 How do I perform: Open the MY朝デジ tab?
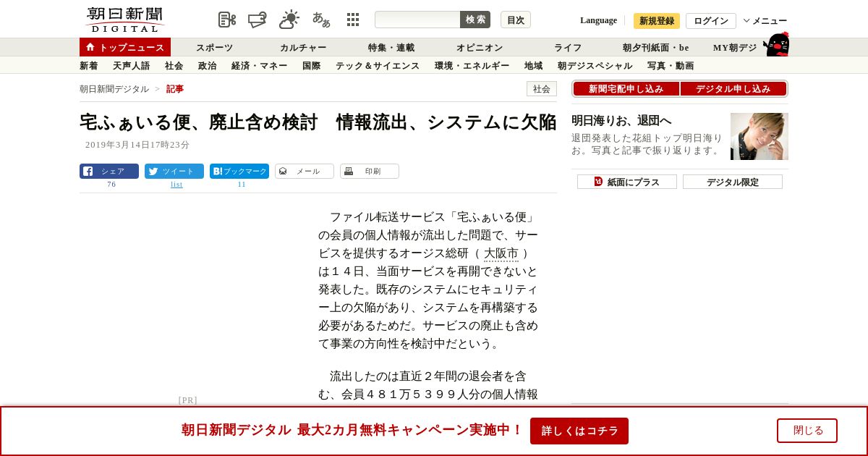735,47
